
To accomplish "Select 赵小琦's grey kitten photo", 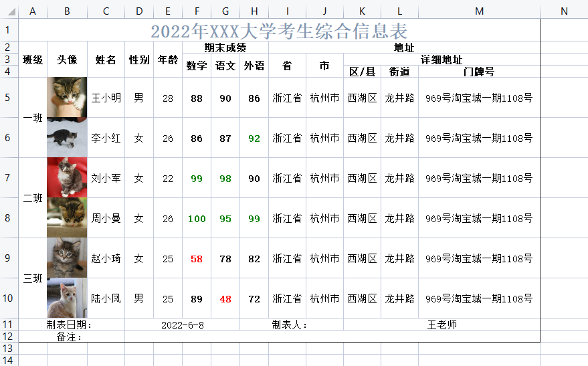I will 67,258.
